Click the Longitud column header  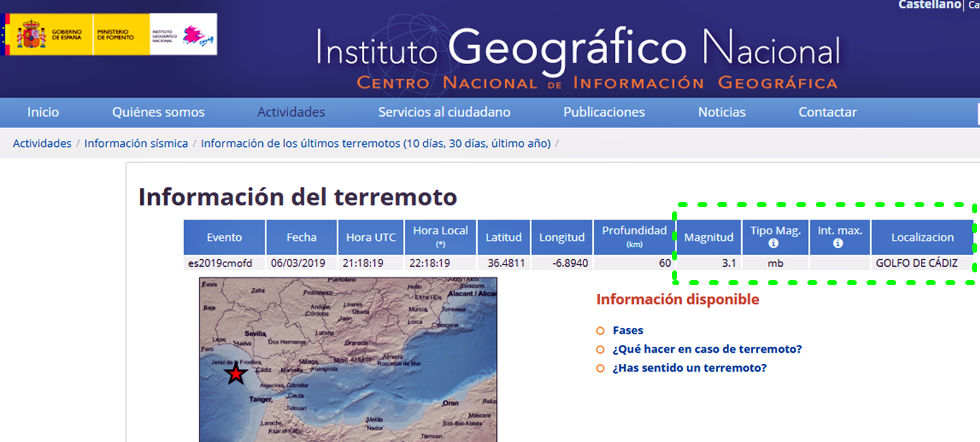point(562,237)
